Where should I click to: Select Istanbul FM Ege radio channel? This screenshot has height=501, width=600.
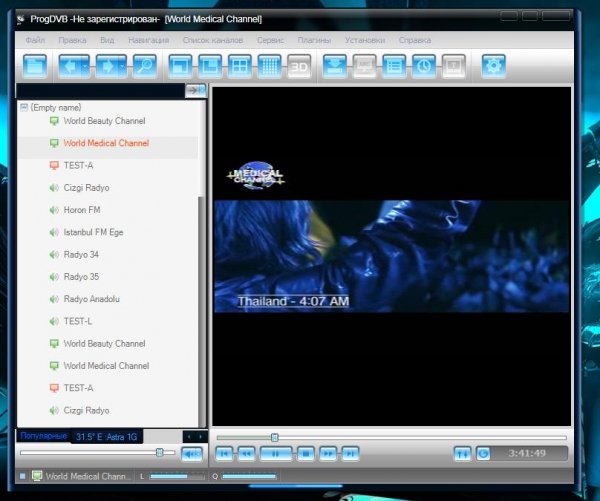point(93,232)
